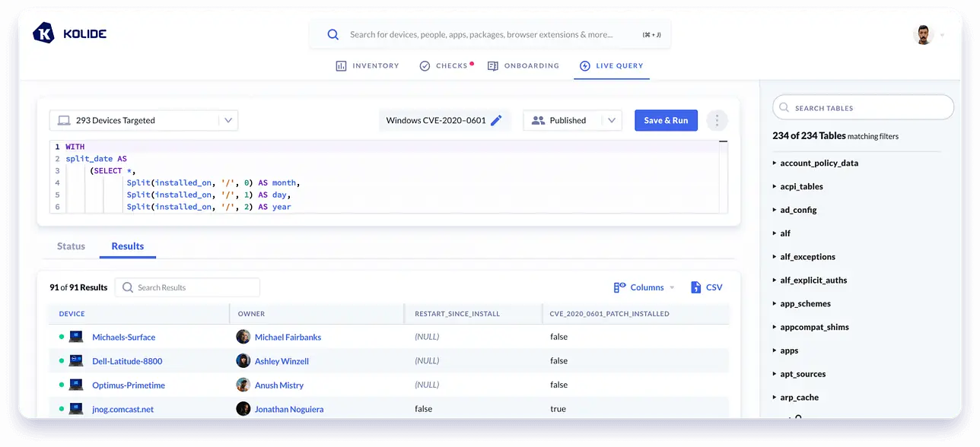Screen dimensions: 980x447
Task: Click the Kolide logo icon
Action: click(44, 33)
